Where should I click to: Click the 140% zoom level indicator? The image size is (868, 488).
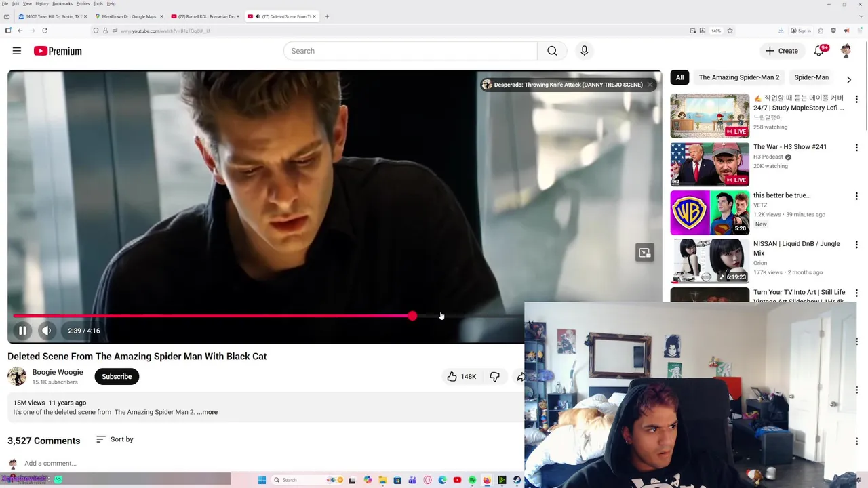715,30
